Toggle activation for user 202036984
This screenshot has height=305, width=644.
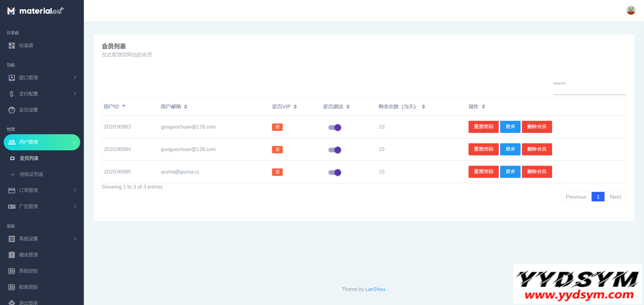tap(335, 150)
